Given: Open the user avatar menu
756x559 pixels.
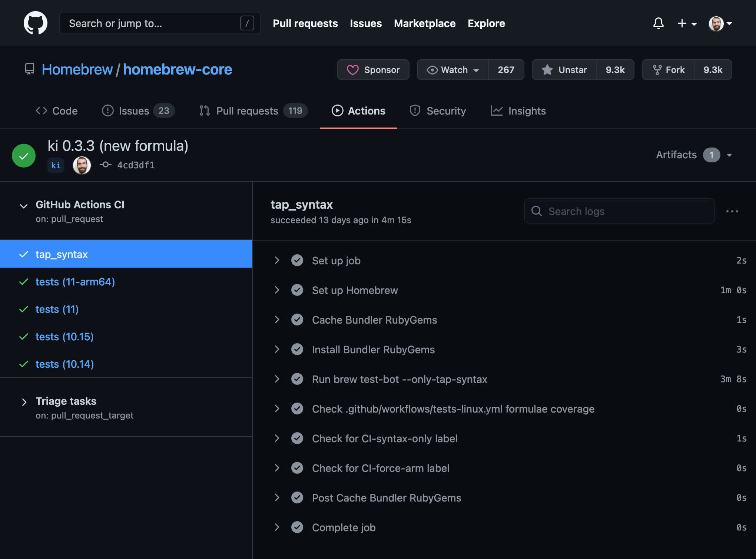Looking at the screenshot, I should click(x=720, y=23).
